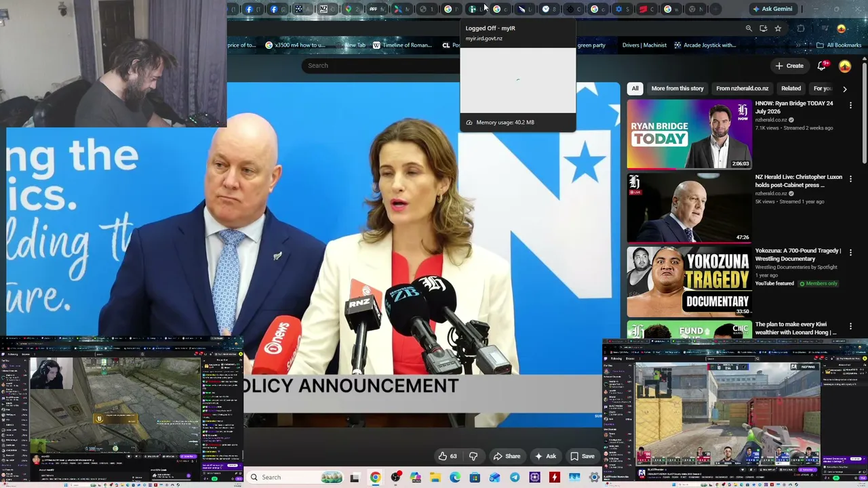Open YouTube notifications bell
This screenshot has width=868, height=488.
tap(822, 66)
